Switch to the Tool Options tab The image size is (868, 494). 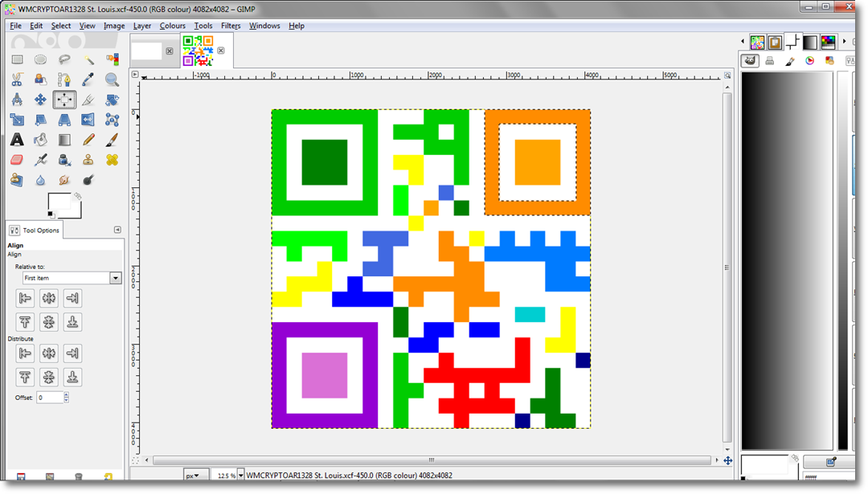[35, 230]
